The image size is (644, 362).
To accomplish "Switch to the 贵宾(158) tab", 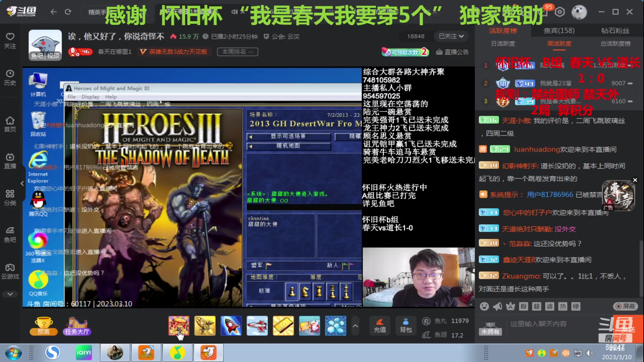I will click(x=559, y=31).
